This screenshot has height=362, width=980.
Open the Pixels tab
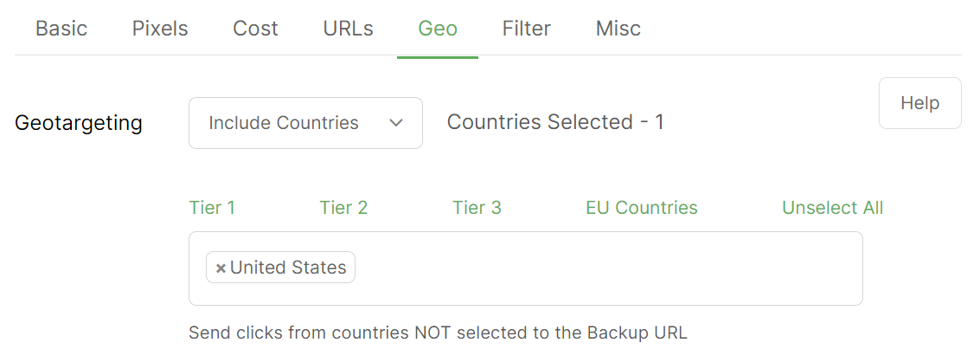160,29
